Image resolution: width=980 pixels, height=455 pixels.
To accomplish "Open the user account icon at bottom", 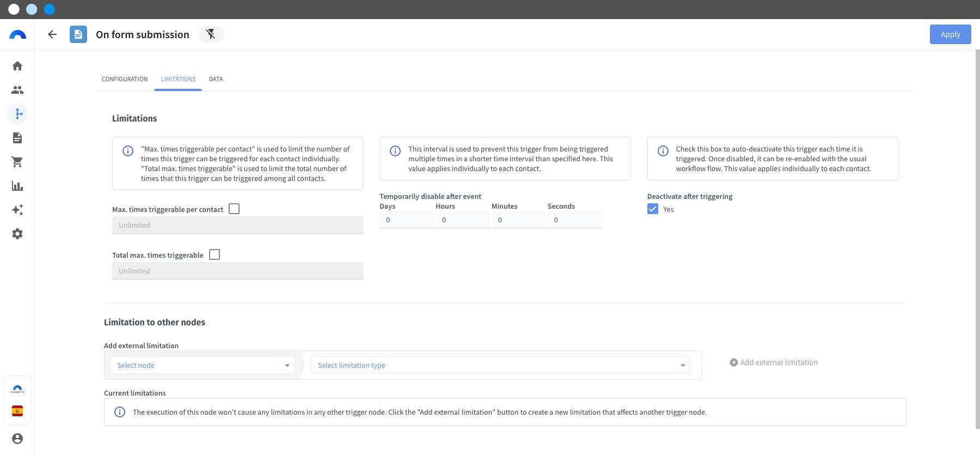I will point(17,439).
